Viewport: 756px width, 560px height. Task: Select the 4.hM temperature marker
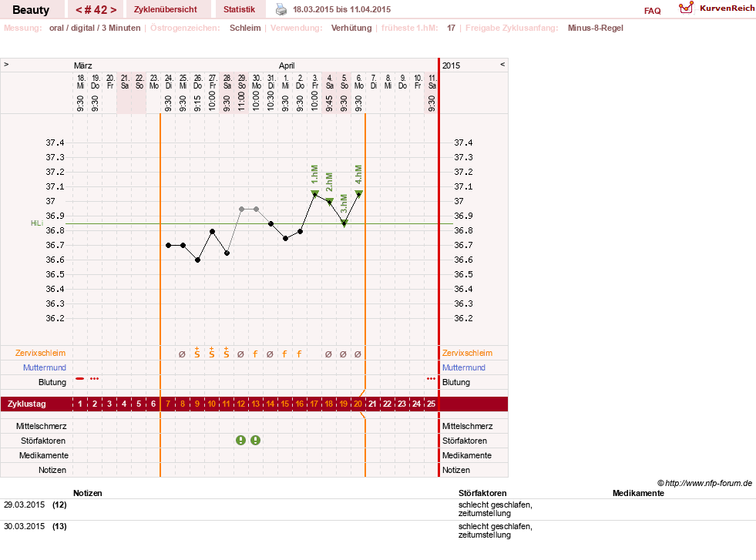pos(358,193)
